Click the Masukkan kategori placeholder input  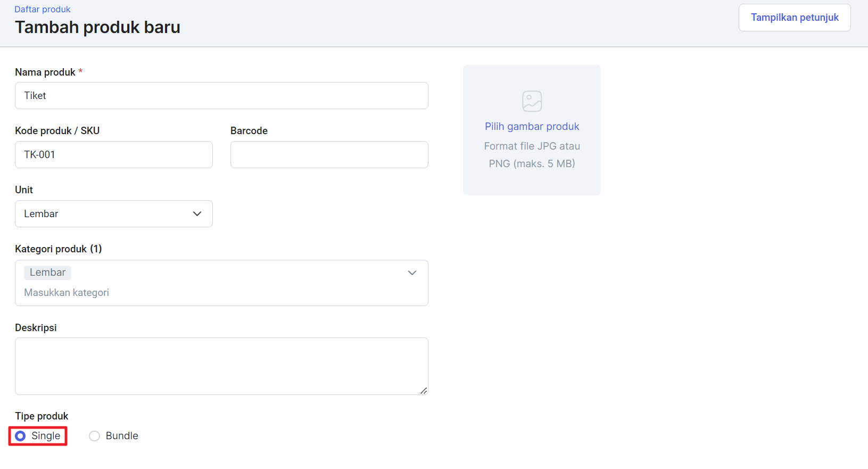[67, 293]
